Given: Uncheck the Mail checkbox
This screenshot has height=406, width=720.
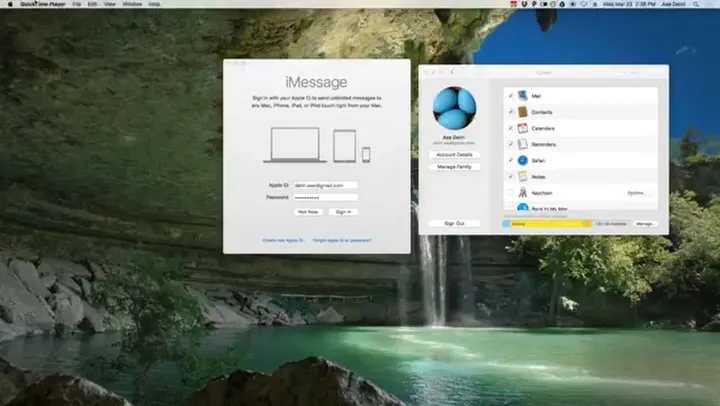Looking at the screenshot, I should (511, 96).
